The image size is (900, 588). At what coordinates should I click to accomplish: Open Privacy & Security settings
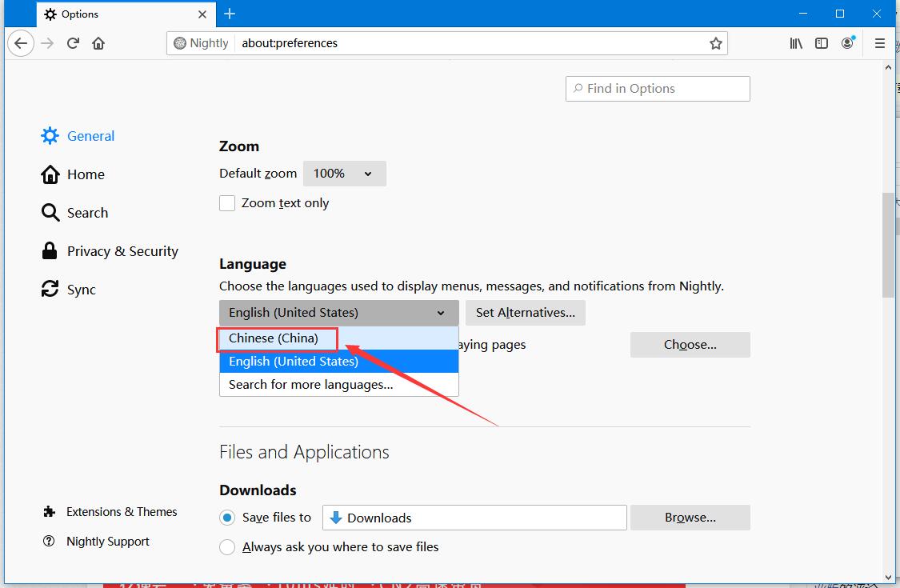click(110, 251)
